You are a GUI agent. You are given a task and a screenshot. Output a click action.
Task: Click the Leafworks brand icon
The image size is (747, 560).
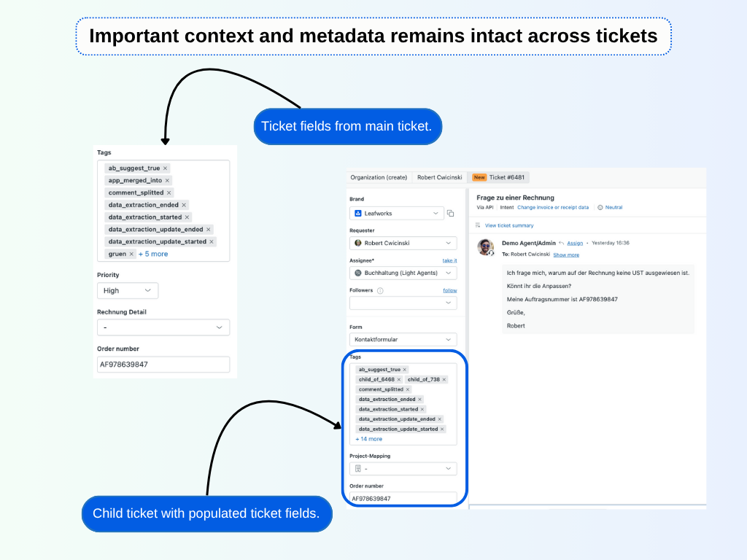point(358,213)
